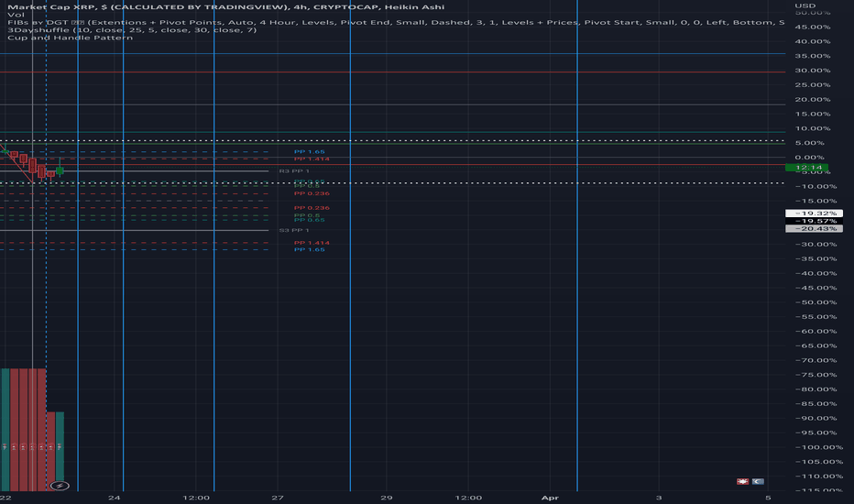Image resolution: width=854 pixels, height=504 pixels.
Task: Click the Apr label on the time axis
Action: pyautogui.click(x=550, y=498)
